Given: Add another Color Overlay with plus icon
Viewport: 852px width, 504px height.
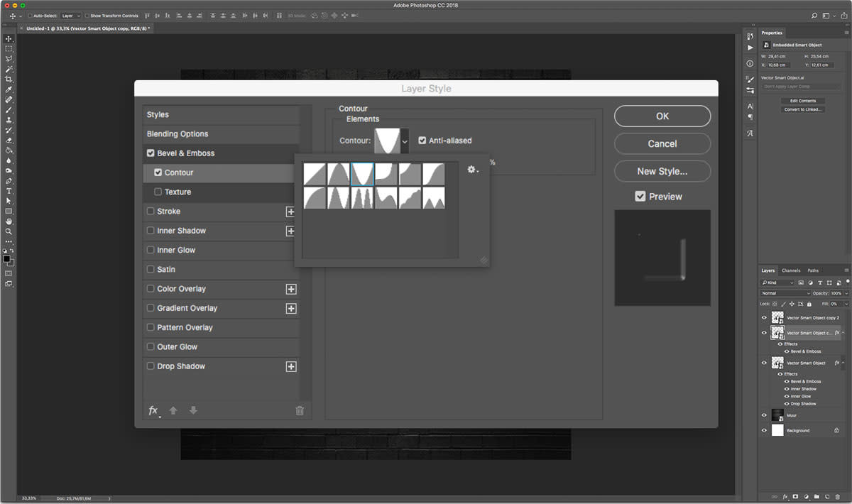Looking at the screenshot, I should click(290, 289).
